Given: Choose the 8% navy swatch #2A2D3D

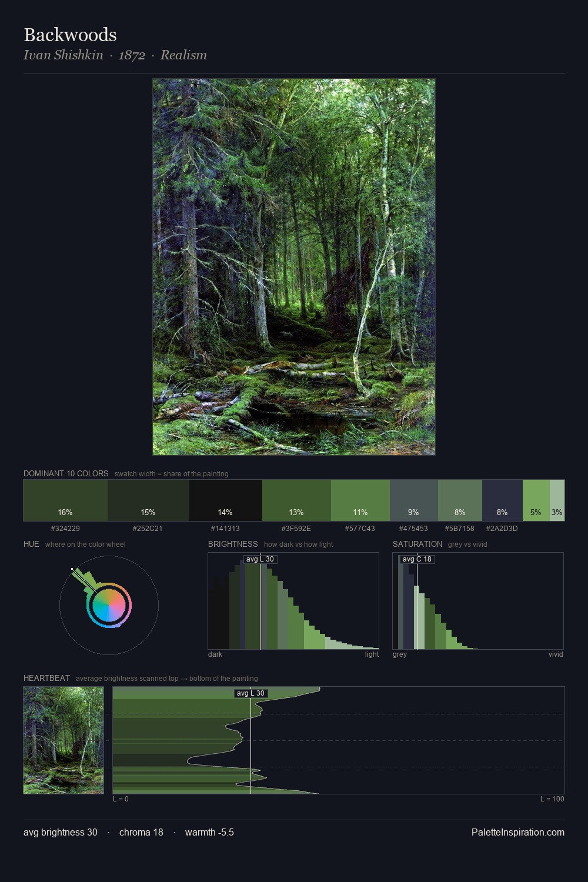Looking at the screenshot, I should click(502, 500).
